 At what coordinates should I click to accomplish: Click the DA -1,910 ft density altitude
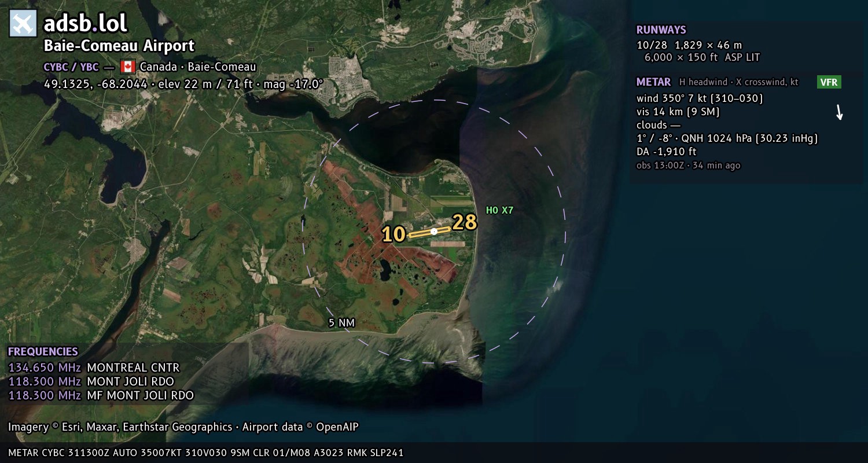(667, 152)
